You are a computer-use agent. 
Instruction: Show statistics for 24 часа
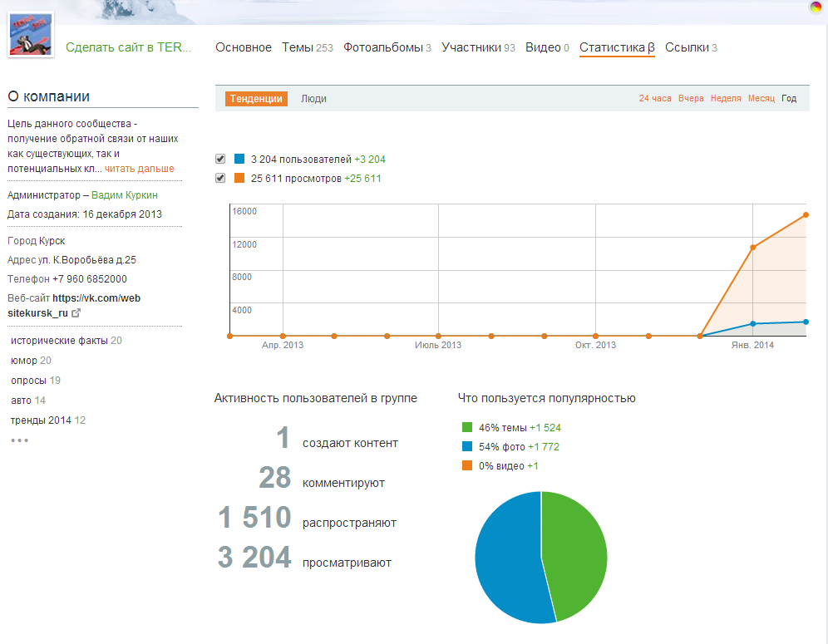(x=655, y=98)
